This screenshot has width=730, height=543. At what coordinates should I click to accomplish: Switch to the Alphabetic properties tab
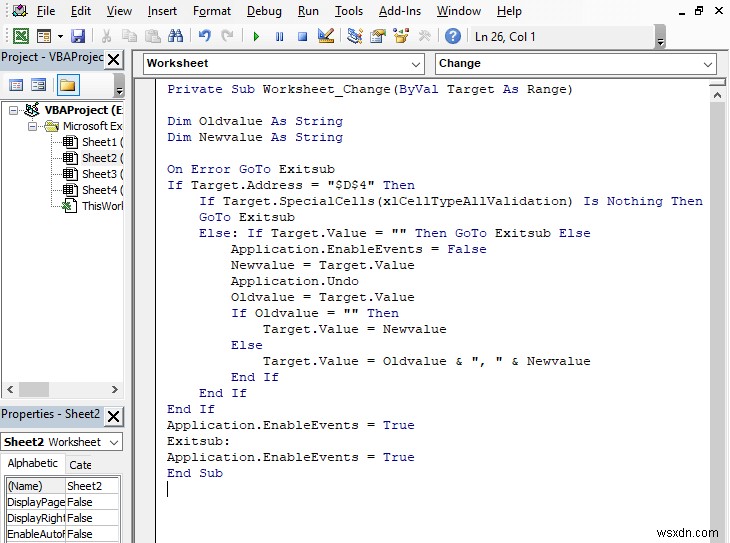33,463
